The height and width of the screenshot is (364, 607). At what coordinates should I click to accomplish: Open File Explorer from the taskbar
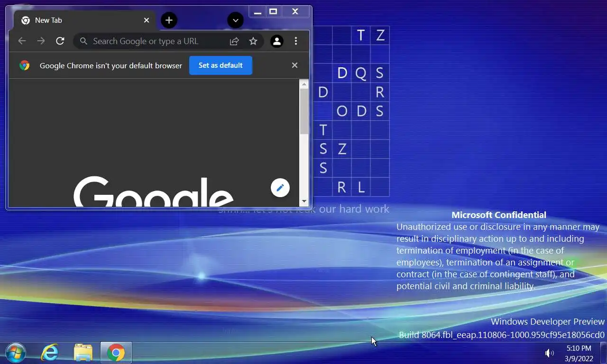[x=83, y=353]
